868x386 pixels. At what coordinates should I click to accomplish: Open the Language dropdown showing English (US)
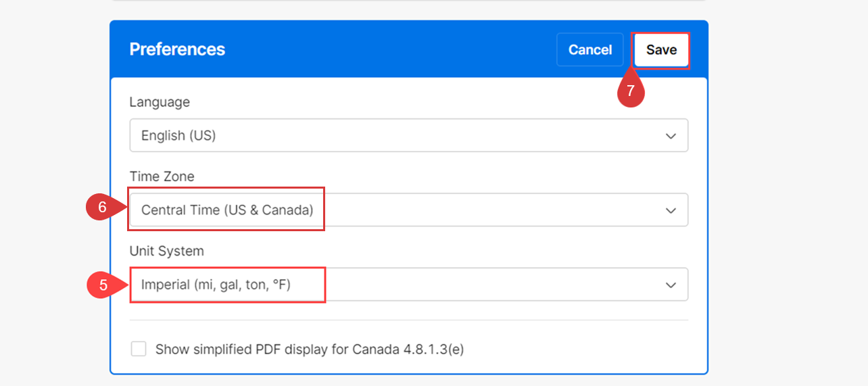pos(409,135)
